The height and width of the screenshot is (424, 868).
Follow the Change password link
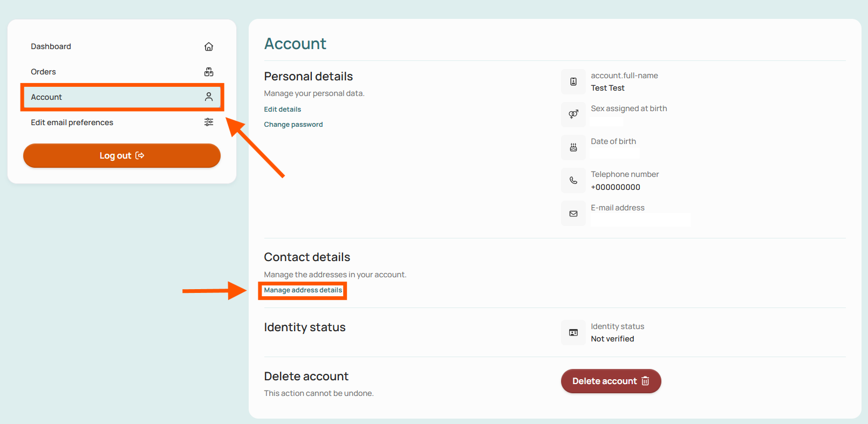293,124
